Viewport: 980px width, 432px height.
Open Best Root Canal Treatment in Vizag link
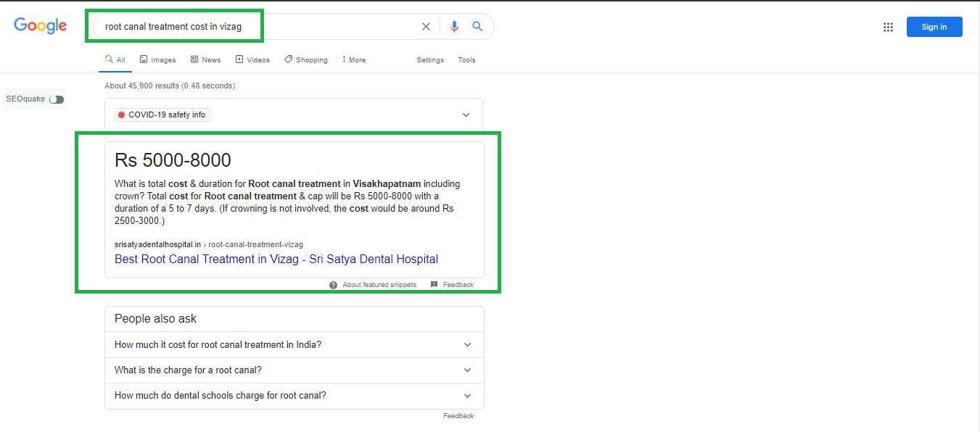(276, 259)
